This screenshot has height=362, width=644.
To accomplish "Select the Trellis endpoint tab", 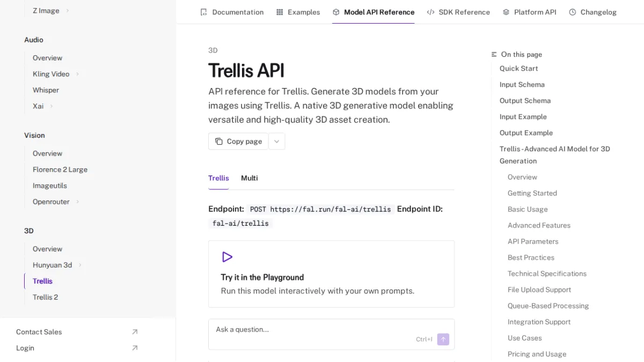I will pos(218,178).
